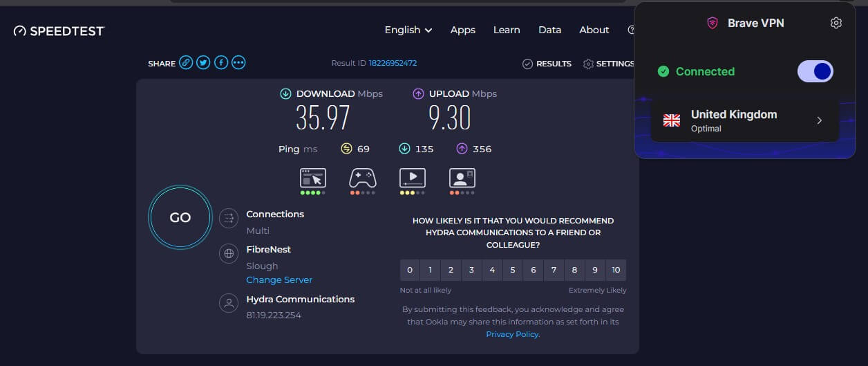Rate recommendation 10
The image size is (868, 366).
[x=616, y=270]
